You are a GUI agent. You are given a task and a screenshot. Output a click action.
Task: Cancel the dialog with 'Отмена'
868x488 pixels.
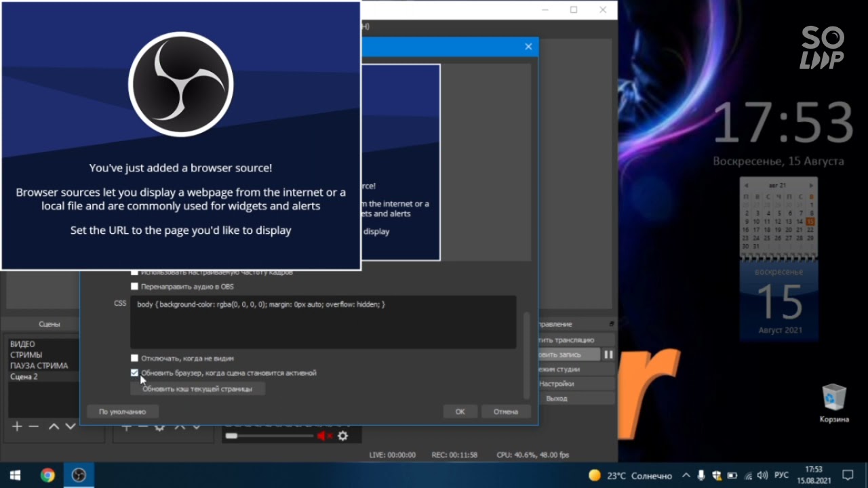point(506,411)
